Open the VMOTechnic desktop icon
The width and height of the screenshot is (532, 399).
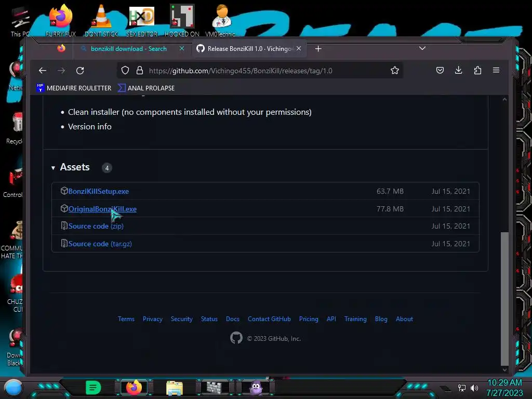click(x=222, y=20)
